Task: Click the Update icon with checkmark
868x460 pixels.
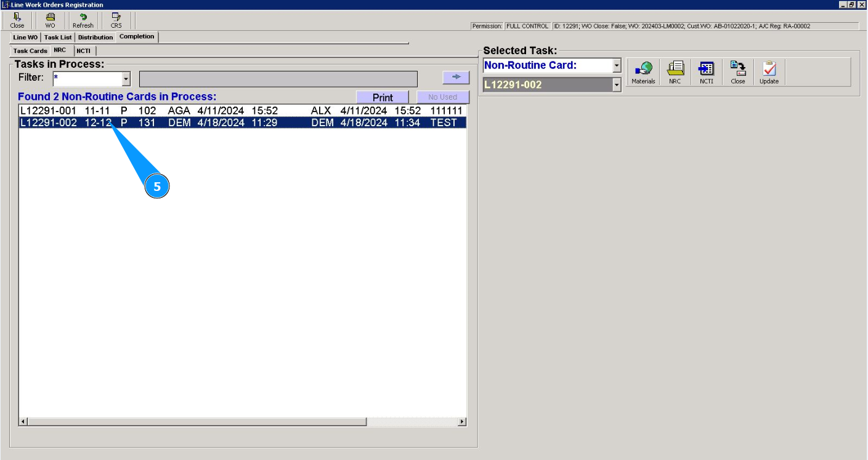Action: [x=769, y=73]
